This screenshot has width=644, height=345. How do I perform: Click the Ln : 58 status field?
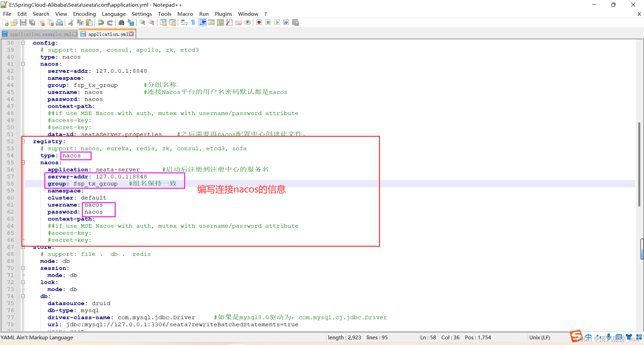pyautogui.click(x=428, y=337)
